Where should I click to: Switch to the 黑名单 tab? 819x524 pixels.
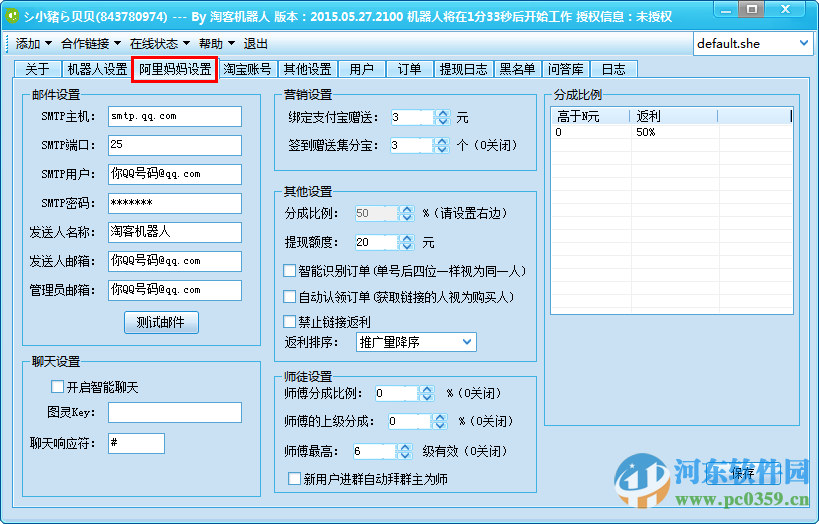coord(517,69)
